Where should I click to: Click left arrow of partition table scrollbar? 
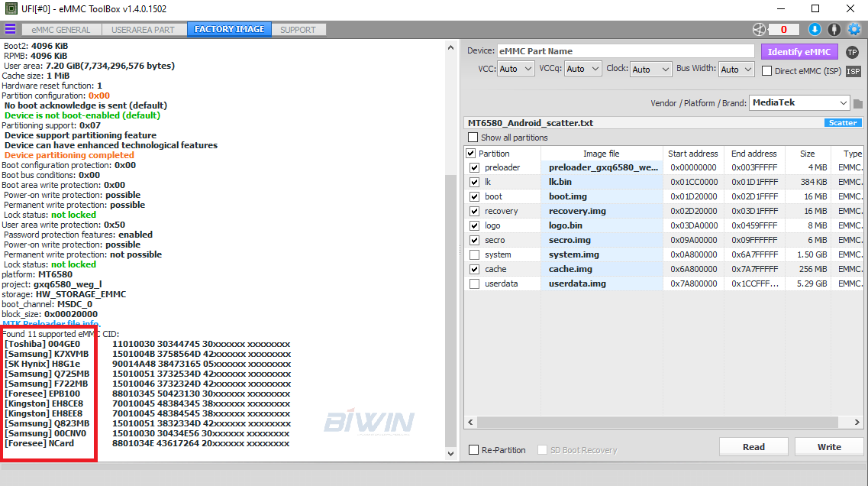(470, 423)
